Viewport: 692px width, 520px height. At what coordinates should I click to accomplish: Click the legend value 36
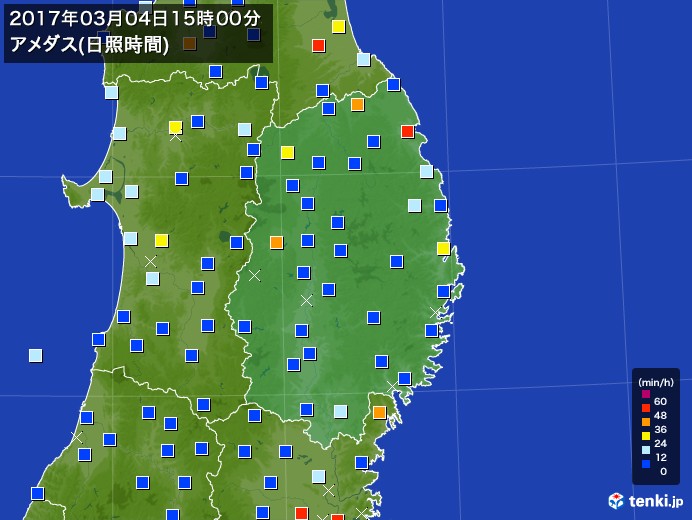[x=660, y=429]
